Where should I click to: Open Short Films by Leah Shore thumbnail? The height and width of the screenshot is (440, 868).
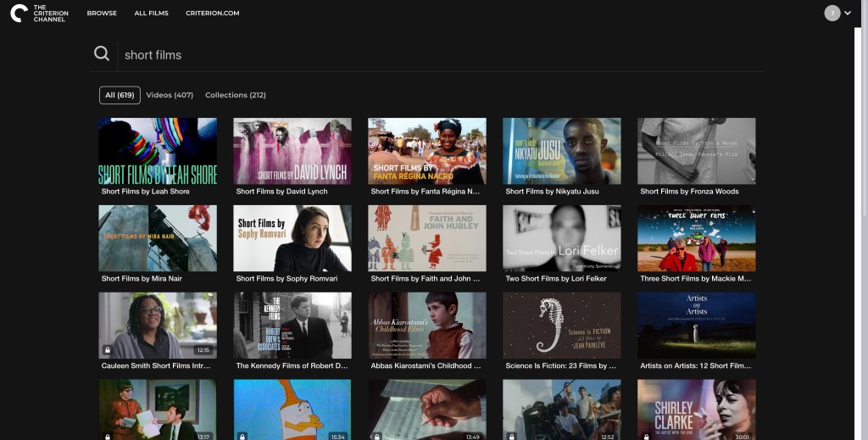pyautogui.click(x=157, y=150)
